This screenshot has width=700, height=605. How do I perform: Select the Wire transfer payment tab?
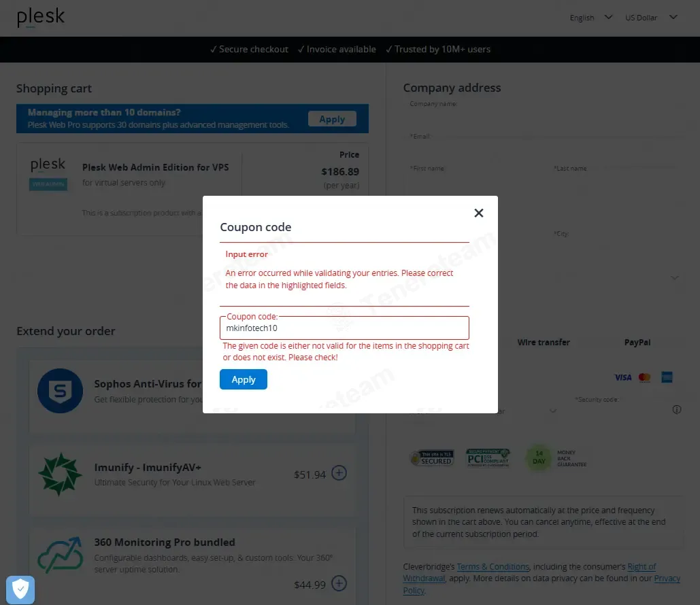coord(544,342)
